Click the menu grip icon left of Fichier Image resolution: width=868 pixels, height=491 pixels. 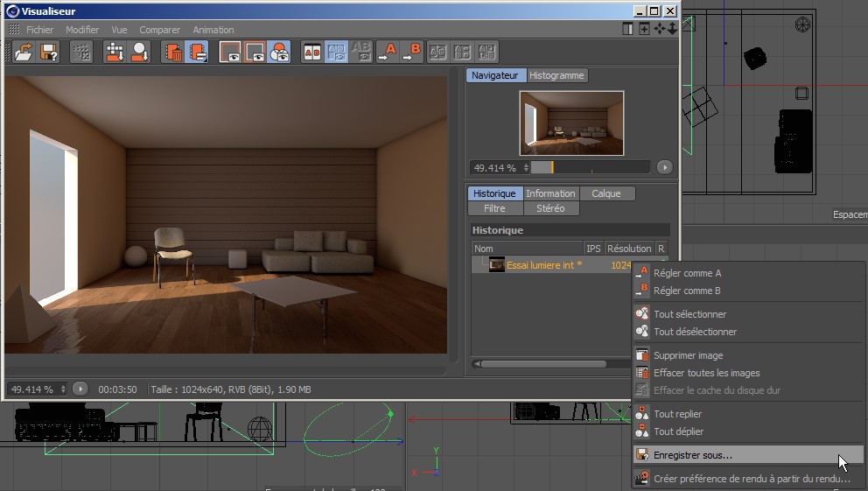click(14, 30)
